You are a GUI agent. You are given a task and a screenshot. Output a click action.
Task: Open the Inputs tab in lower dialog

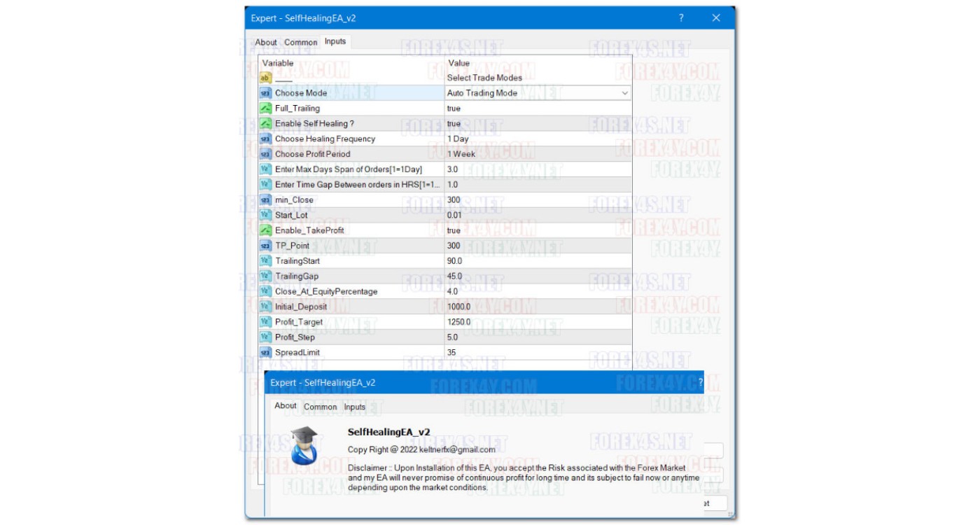(354, 407)
